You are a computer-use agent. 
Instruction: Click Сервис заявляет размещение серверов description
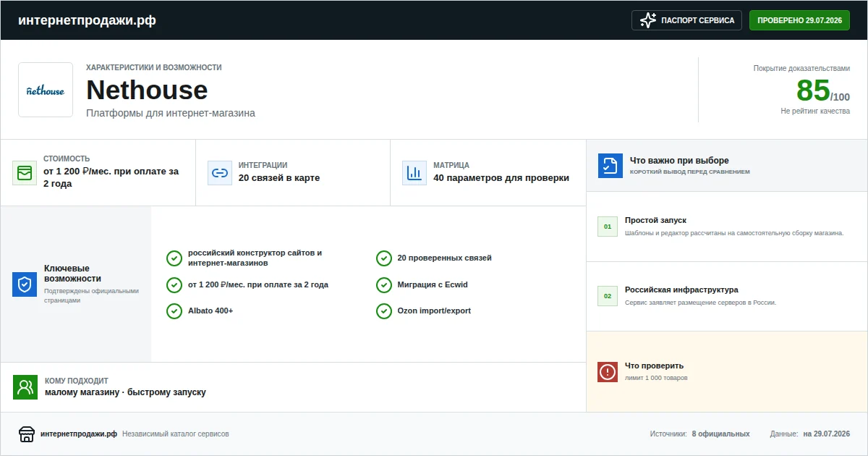tap(700, 303)
